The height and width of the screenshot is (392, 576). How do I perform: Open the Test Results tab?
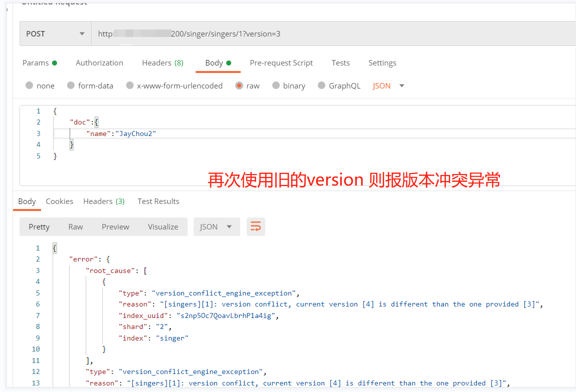pyautogui.click(x=158, y=201)
